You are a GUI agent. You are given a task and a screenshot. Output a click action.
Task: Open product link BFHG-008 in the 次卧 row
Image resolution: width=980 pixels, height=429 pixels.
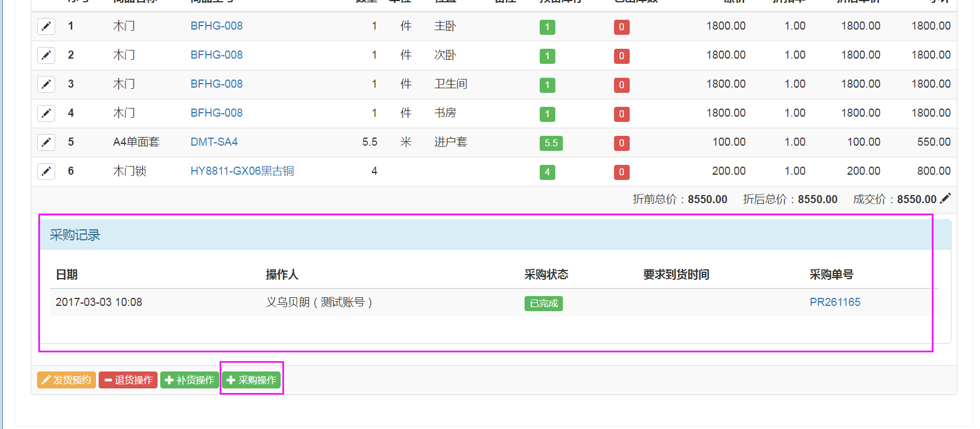(x=217, y=55)
